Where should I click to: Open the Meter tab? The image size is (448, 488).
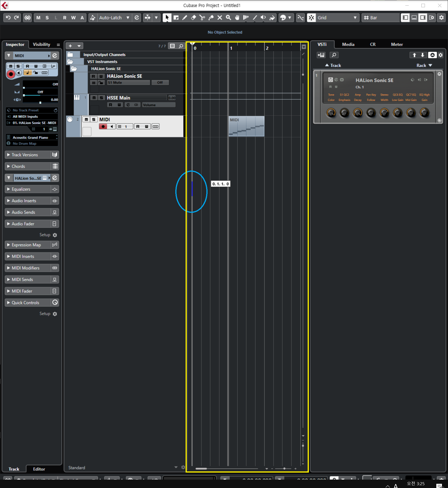tap(397, 44)
